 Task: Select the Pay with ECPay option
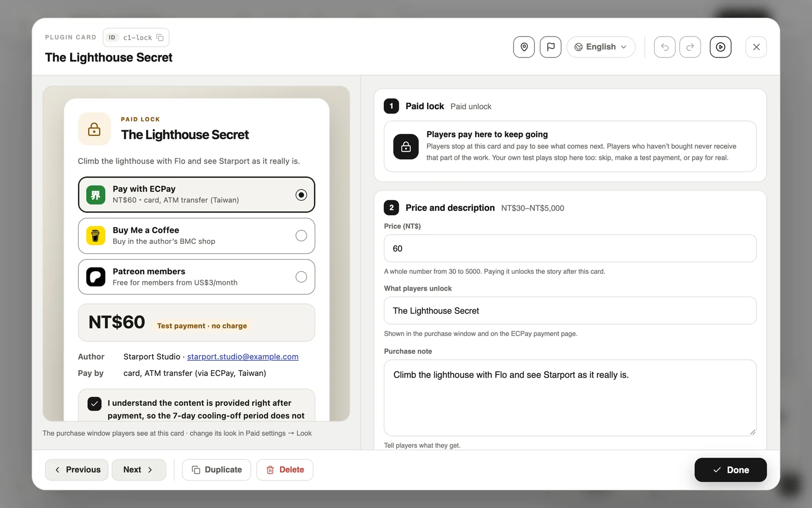pos(196,195)
